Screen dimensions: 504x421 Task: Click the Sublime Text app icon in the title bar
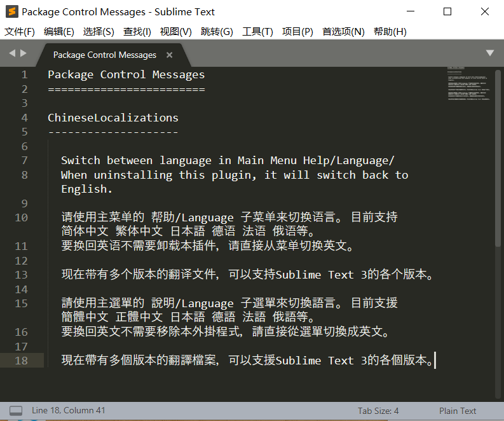12,11
